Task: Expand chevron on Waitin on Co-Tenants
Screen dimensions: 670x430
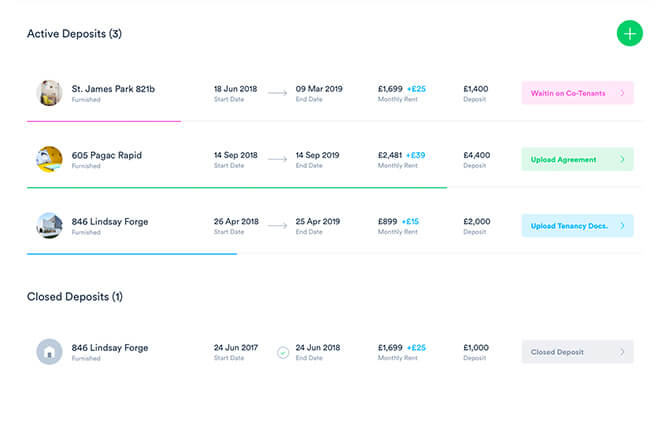Action: [x=622, y=93]
